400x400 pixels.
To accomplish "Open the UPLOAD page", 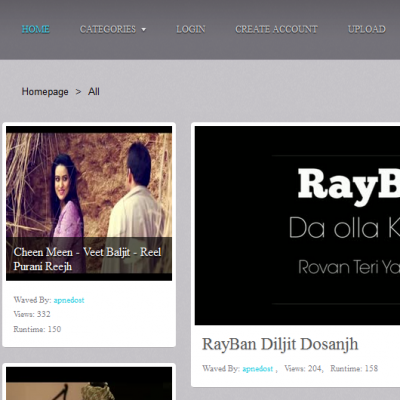I will click(x=367, y=29).
